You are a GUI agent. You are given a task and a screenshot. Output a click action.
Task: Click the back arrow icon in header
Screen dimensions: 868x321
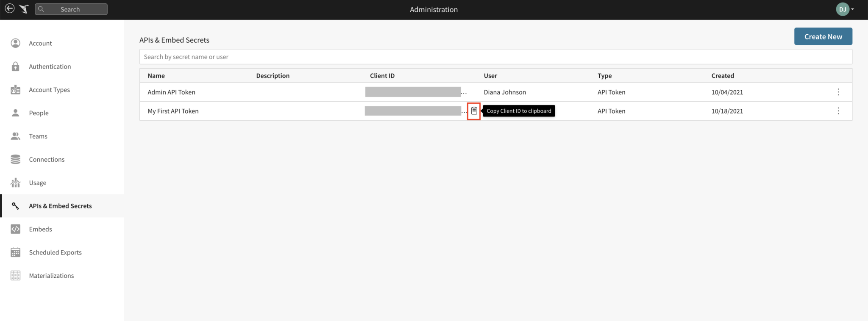(9, 9)
